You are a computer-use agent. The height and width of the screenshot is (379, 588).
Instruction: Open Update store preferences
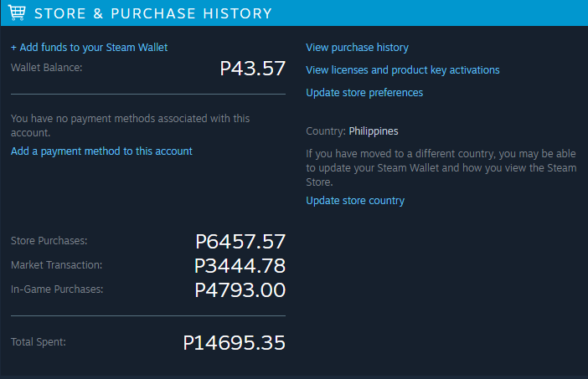(364, 93)
